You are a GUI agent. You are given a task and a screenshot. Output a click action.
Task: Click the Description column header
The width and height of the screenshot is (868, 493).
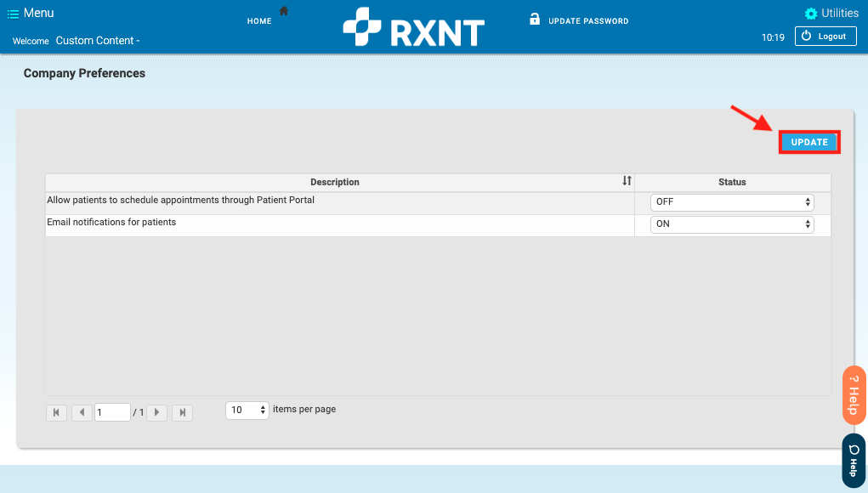click(335, 182)
